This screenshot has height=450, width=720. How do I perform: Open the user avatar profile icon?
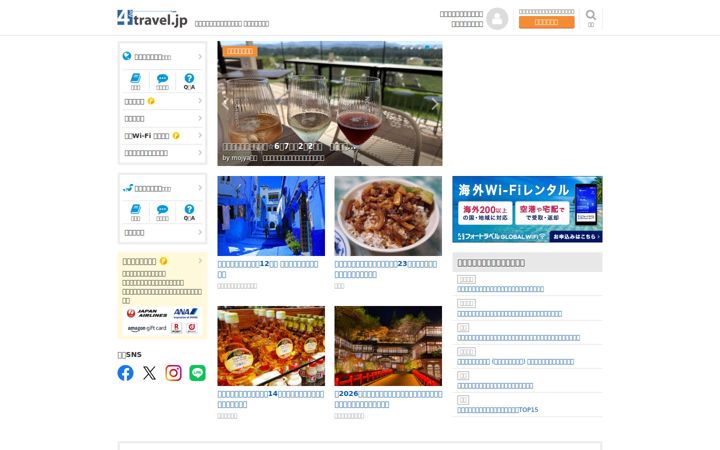point(497,19)
